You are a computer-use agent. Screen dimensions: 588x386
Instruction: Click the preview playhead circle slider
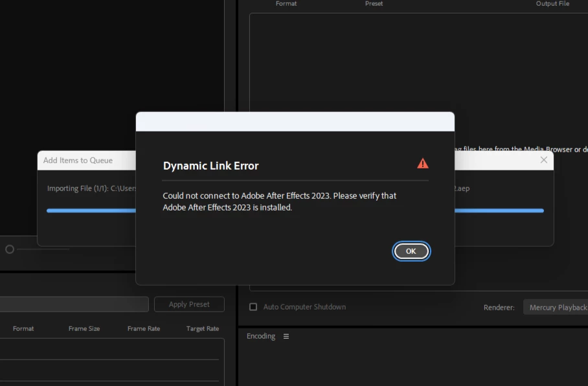10,249
